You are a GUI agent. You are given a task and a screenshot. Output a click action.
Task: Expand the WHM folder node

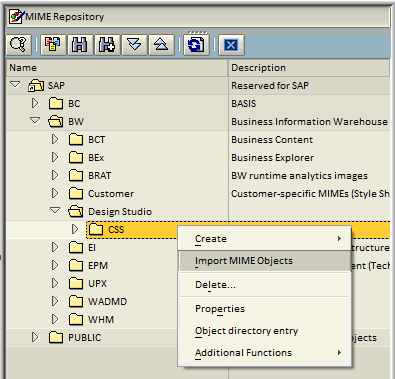click(x=55, y=319)
